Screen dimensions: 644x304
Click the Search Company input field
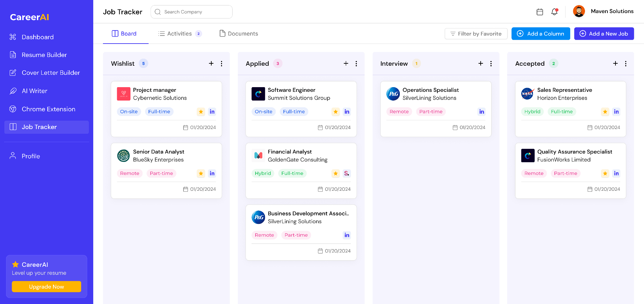[x=191, y=12]
